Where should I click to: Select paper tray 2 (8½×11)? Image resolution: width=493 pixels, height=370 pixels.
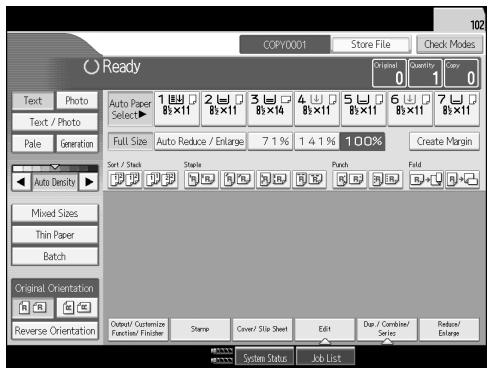[x=224, y=109]
